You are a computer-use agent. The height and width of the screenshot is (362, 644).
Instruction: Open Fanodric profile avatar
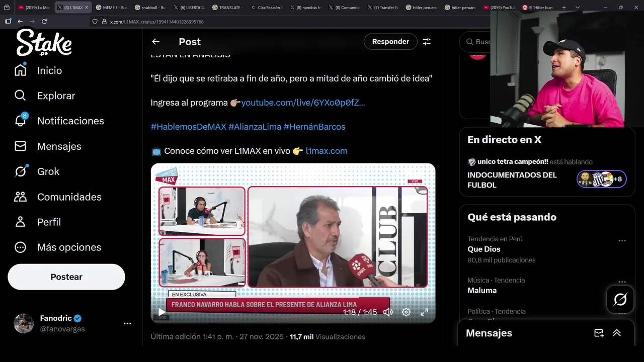coord(24,323)
